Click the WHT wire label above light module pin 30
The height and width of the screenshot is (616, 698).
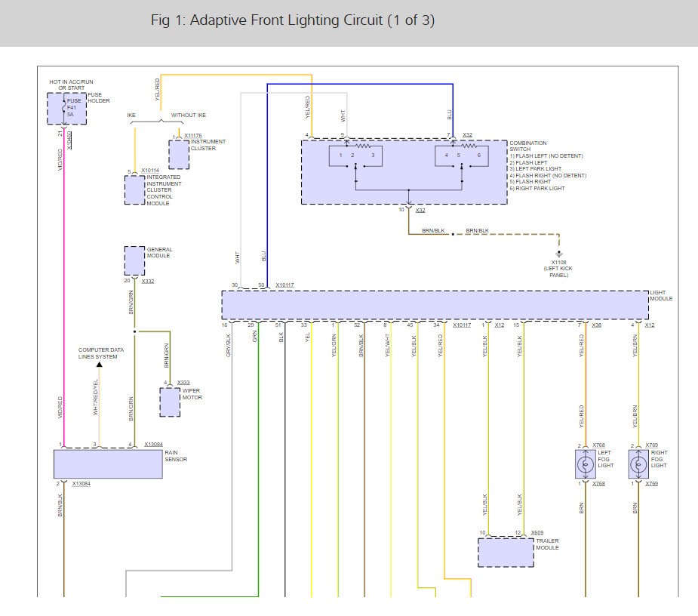coord(237,257)
